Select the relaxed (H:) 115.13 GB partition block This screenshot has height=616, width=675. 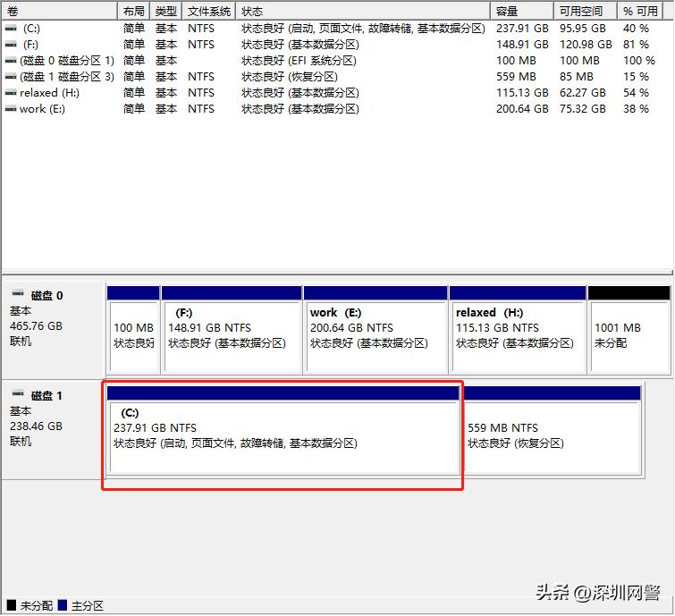point(518,330)
